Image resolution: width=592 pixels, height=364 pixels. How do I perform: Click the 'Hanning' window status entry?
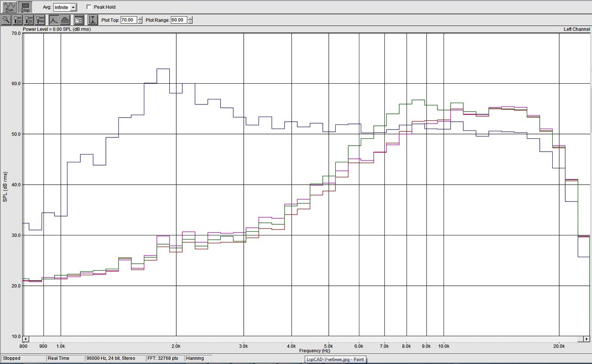(198, 358)
